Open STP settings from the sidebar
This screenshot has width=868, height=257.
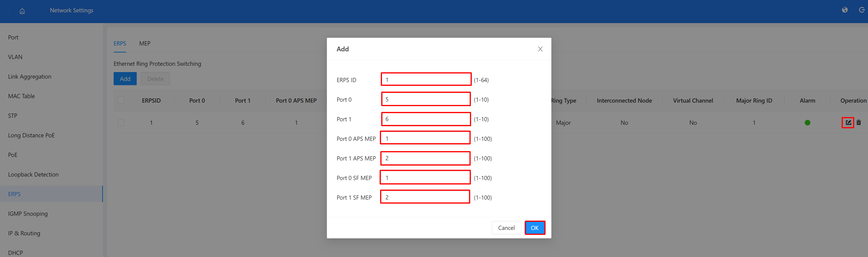12,115
